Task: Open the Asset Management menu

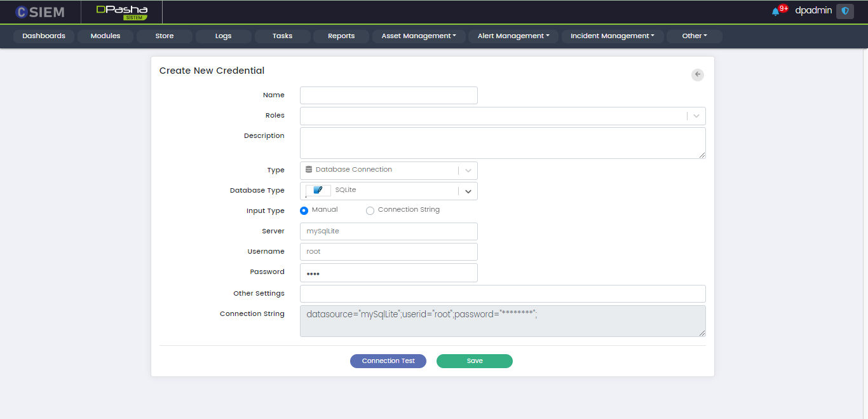Action: pos(419,36)
